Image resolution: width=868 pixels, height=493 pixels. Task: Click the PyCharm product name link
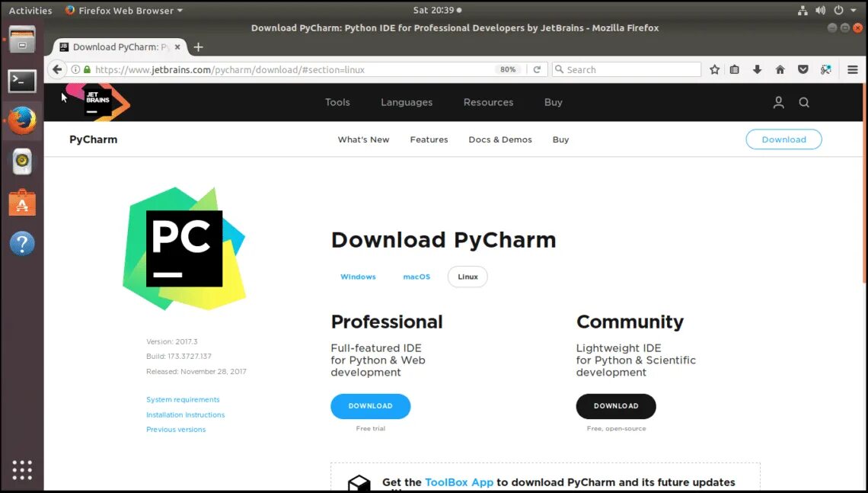[x=93, y=139]
